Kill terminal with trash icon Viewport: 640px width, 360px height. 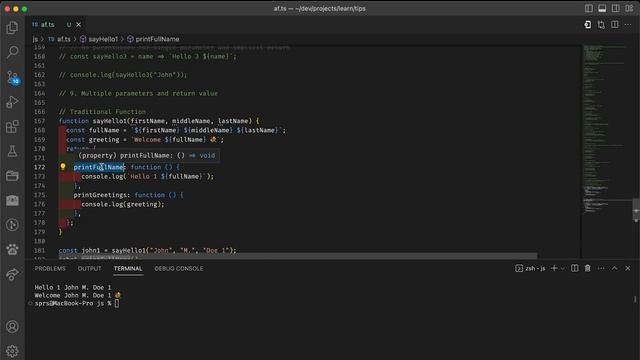pos(587,268)
